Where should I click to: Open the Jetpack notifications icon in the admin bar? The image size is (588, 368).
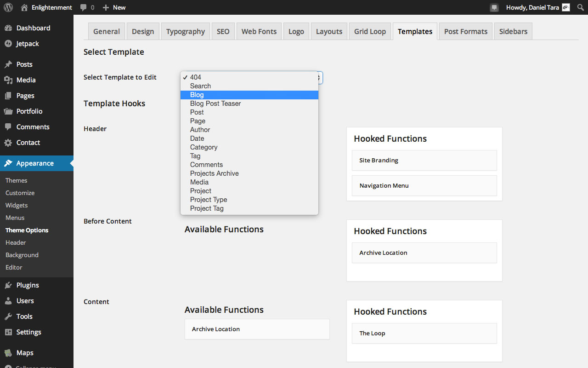pos(494,7)
